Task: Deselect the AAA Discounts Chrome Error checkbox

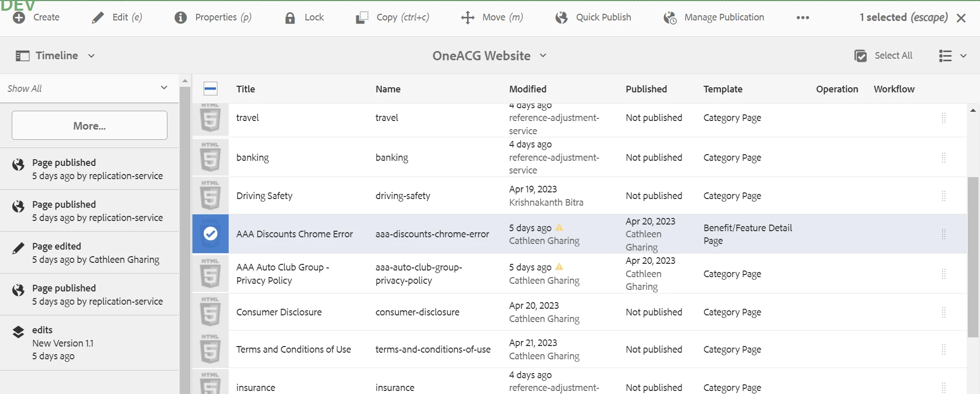Action: point(210,234)
